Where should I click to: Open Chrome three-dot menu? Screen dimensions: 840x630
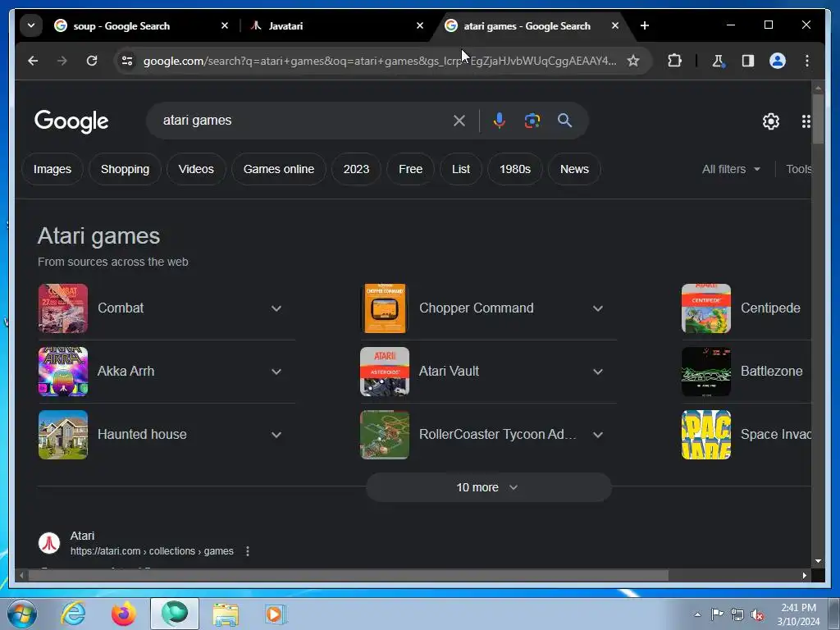[807, 61]
